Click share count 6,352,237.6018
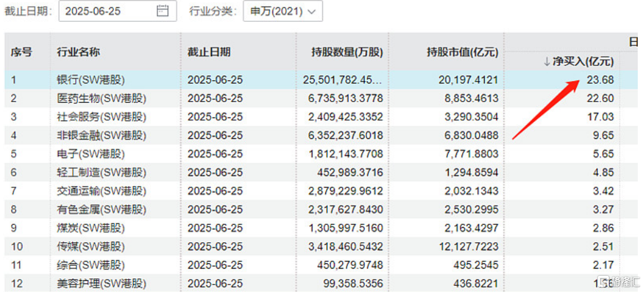 point(346,136)
